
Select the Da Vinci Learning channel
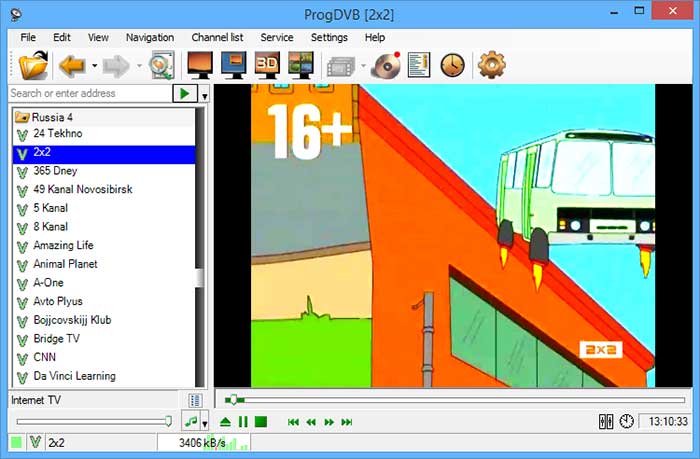(x=104, y=376)
